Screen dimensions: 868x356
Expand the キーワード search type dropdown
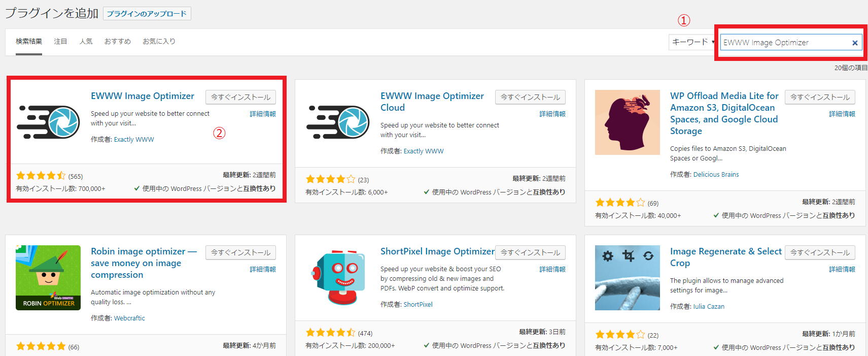pyautogui.click(x=692, y=42)
